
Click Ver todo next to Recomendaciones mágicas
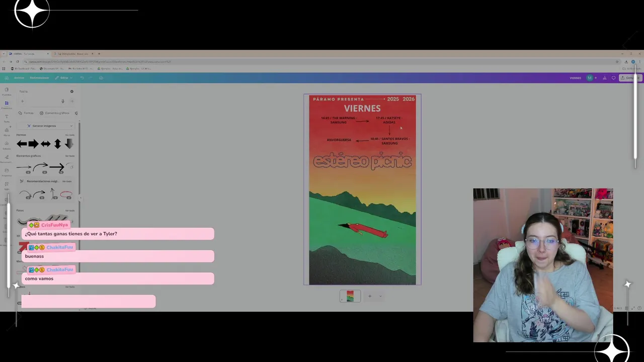tap(67, 181)
